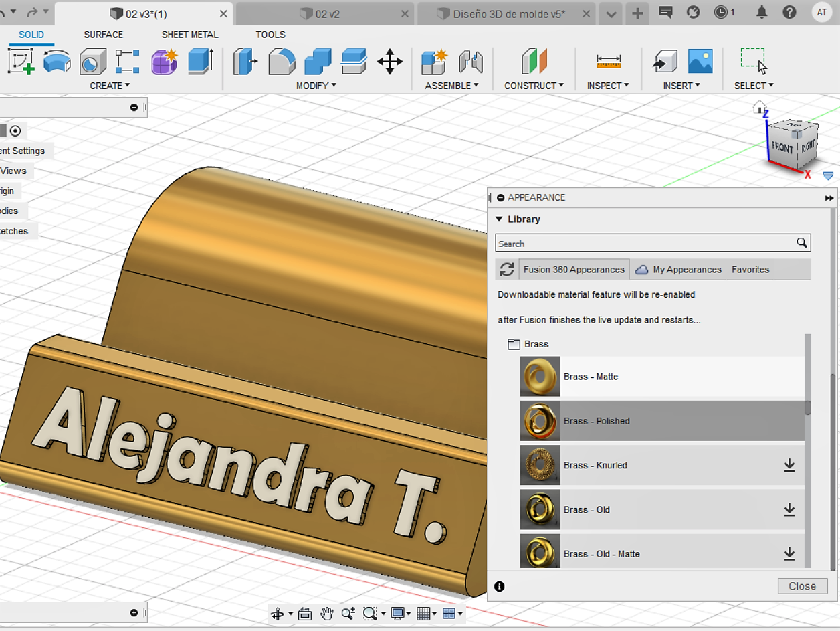The height and width of the screenshot is (631, 840).
Task: Click the Grid and Snaps icon
Action: (423, 614)
